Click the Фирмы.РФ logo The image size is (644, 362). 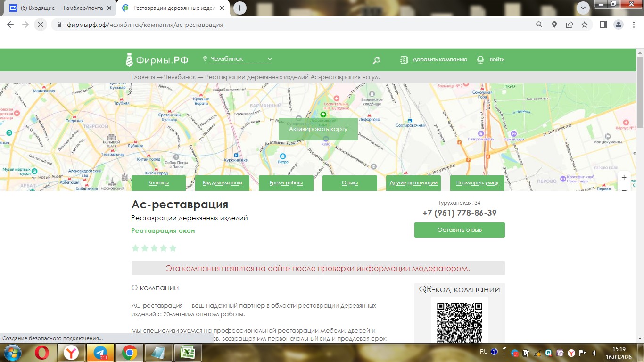(x=157, y=59)
